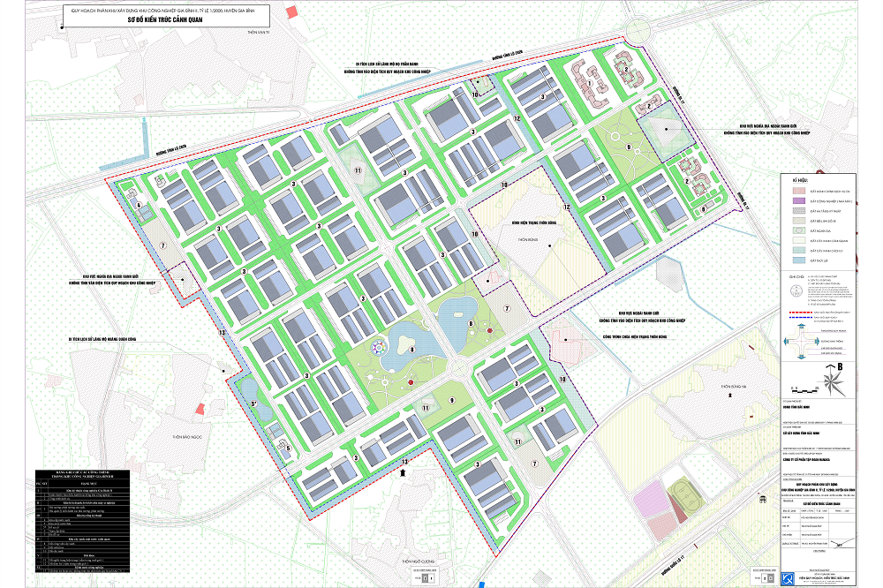
Task: Click the circular plaza in the central park
Action: point(379,349)
